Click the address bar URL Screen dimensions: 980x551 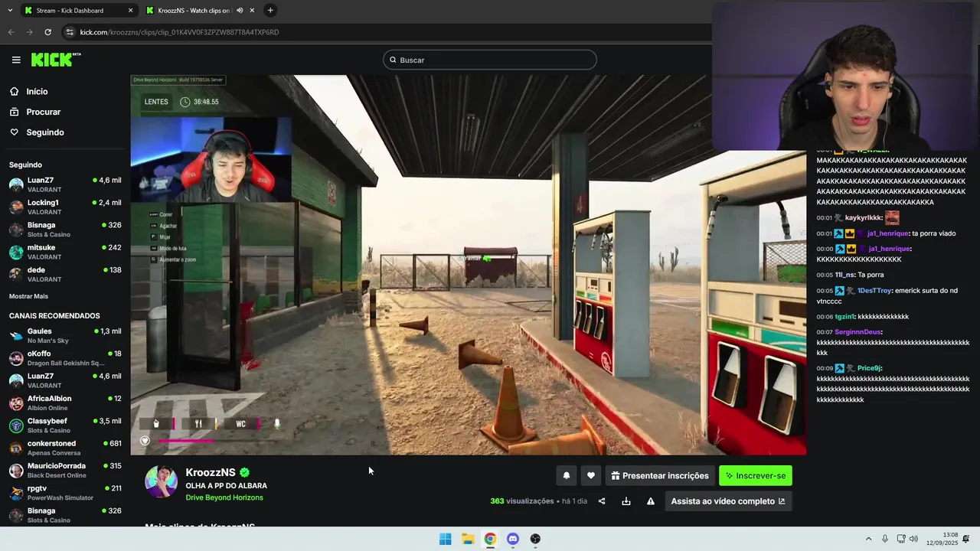tap(179, 32)
